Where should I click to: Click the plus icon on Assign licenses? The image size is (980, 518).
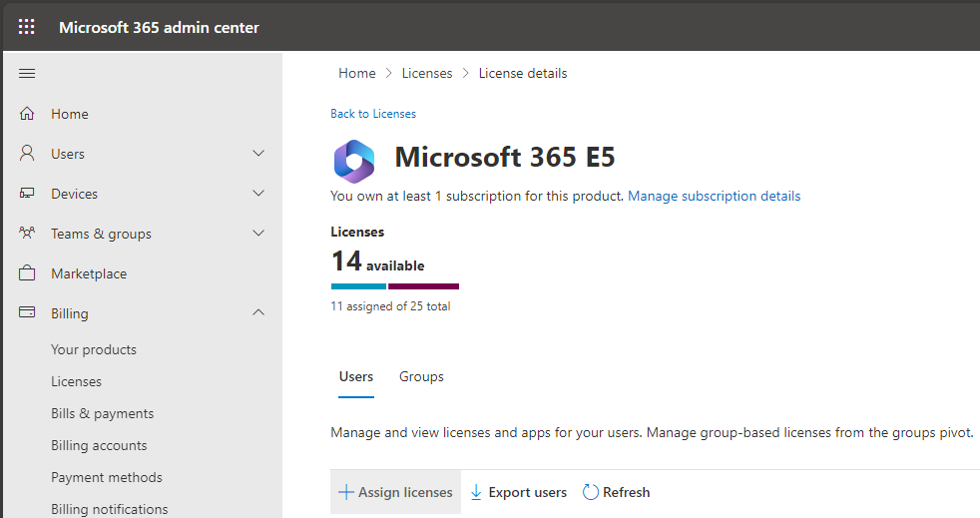[345, 492]
